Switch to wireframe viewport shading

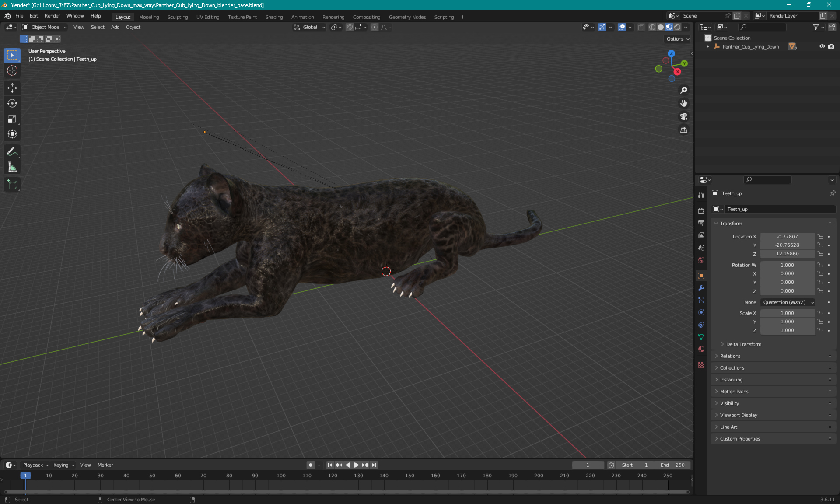(652, 27)
